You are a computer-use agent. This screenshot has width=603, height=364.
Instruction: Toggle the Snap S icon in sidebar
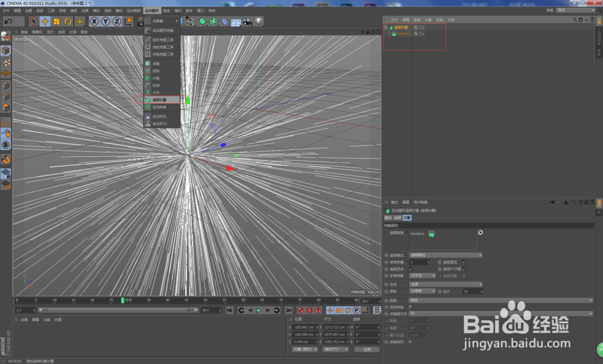tap(5, 145)
